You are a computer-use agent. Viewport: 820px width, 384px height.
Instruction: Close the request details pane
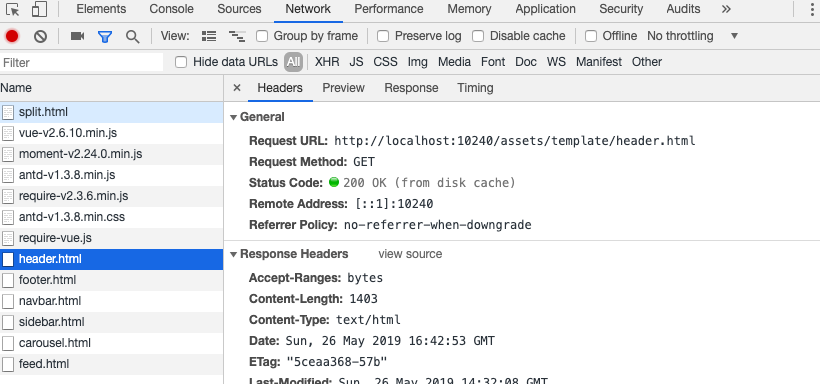pos(237,88)
